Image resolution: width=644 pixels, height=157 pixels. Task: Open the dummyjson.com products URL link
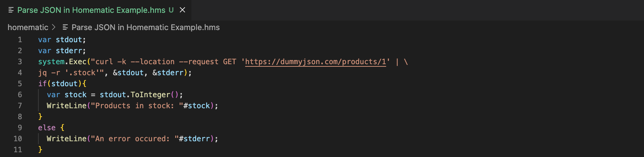point(315,62)
